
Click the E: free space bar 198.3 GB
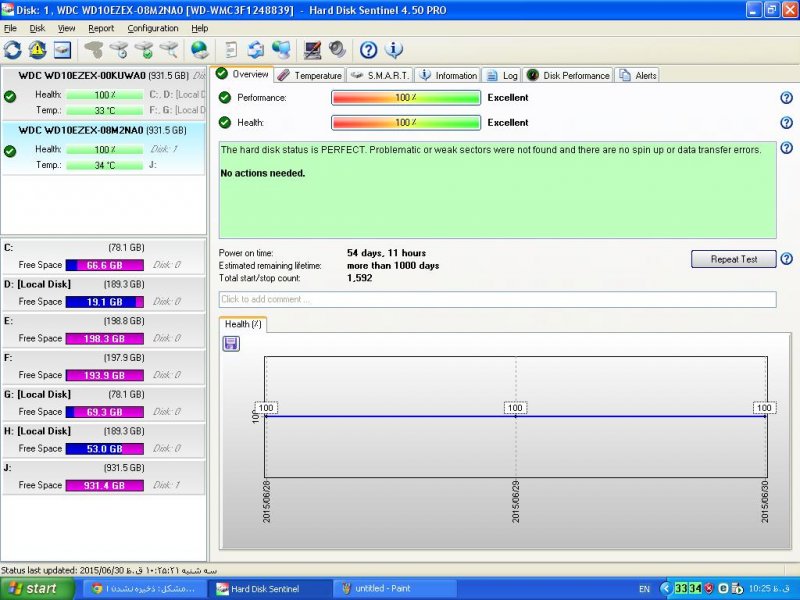[x=105, y=339]
